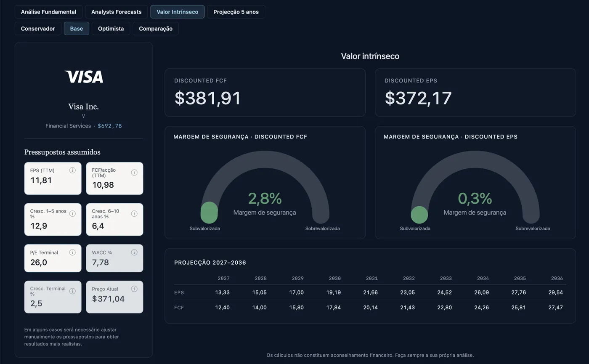Click the Visa Inc. company name
Screen dimensions: 589x364
pos(83,106)
